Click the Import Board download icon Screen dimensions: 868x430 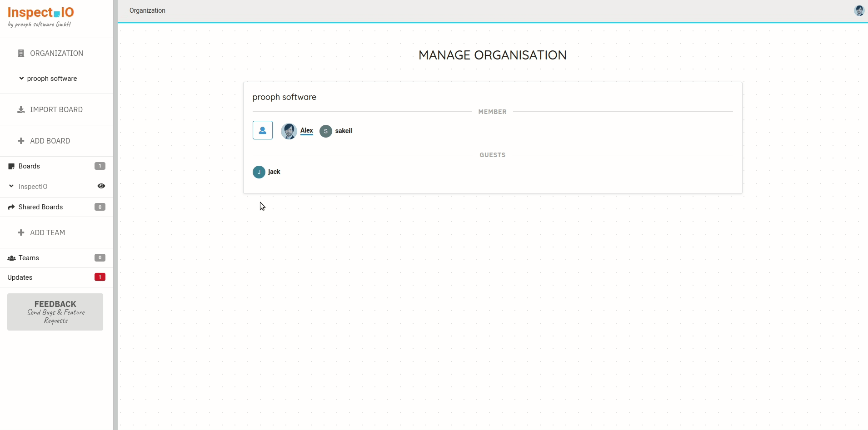coord(21,110)
